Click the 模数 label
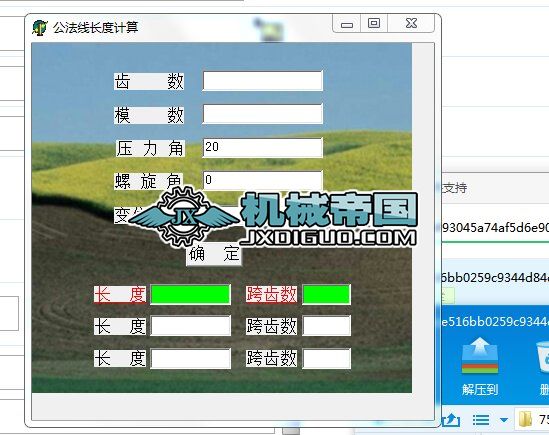Viewport: 549px width, 435px height. 149,115
